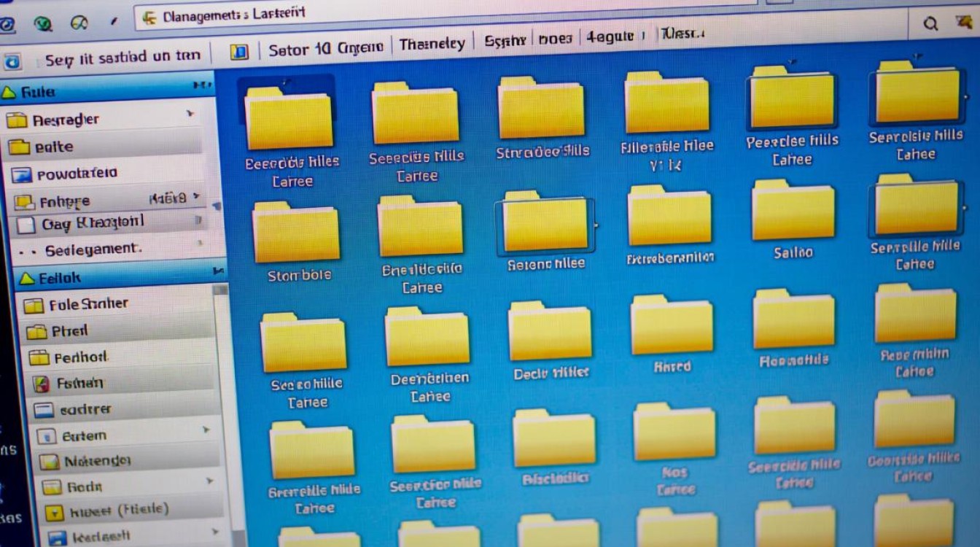Collapse the "Eellok" sidebar section
The width and height of the screenshot is (980, 547).
(x=27, y=278)
